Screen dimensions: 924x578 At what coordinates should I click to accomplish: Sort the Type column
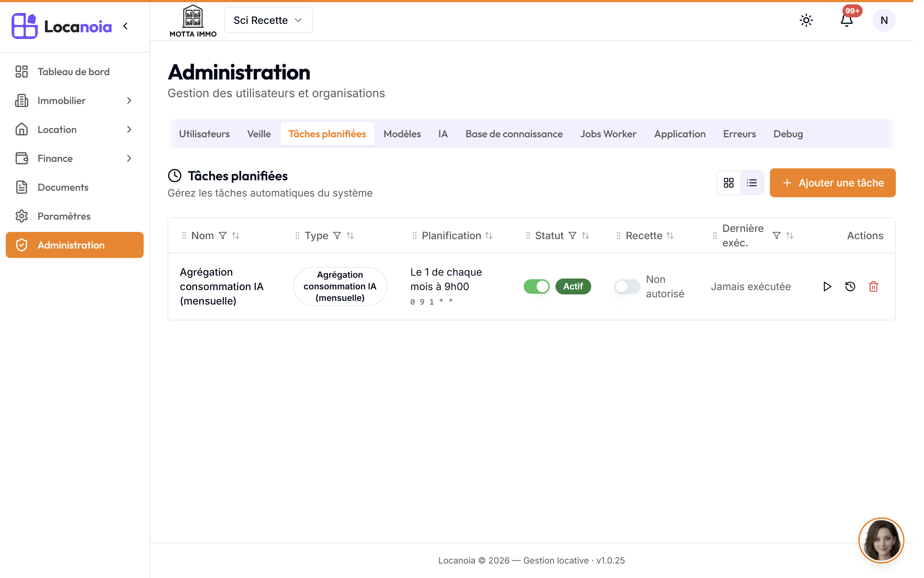[x=350, y=236]
